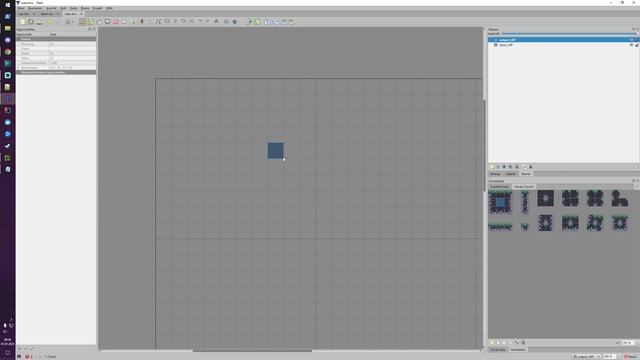Toggle Show/Hide Other Layers in Layers toolbar
This screenshot has width=640, height=360.
pos(524,167)
